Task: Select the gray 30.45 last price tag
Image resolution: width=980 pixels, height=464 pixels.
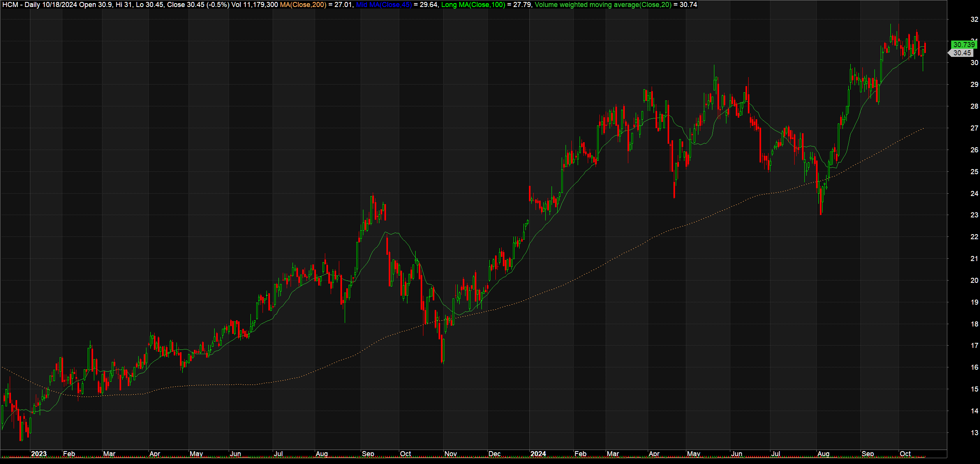Action: [x=962, y=53]
